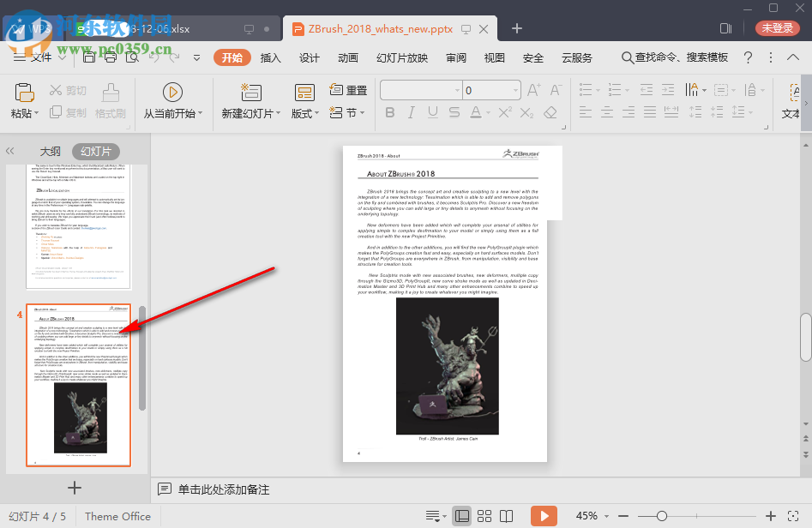Start slideshow from current slide

[172, 93]
